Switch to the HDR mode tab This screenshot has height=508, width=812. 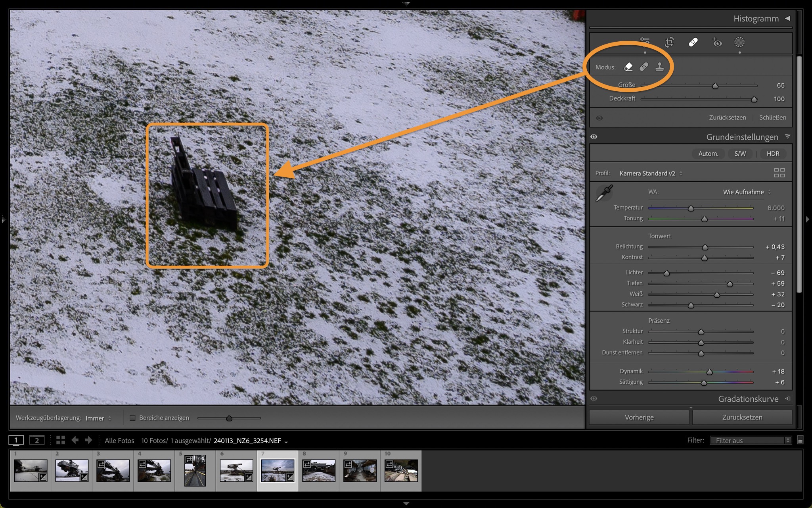coord(773,154)
